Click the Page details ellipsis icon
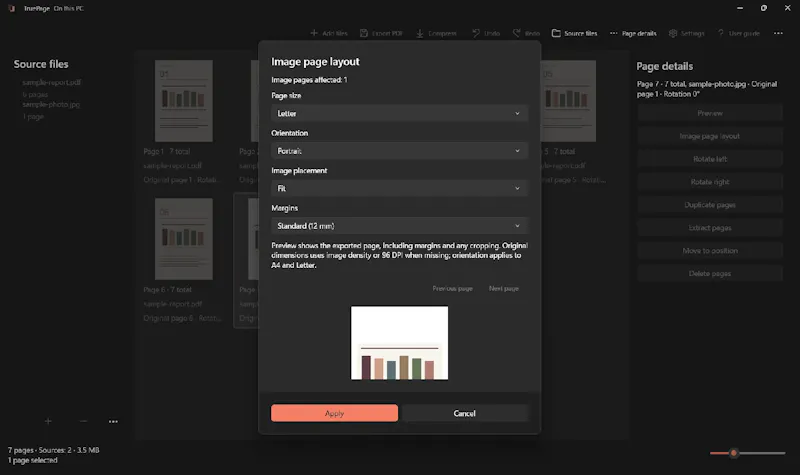This screenshot has width=800, height=475. pyautogui.click(x=614, y=33)
